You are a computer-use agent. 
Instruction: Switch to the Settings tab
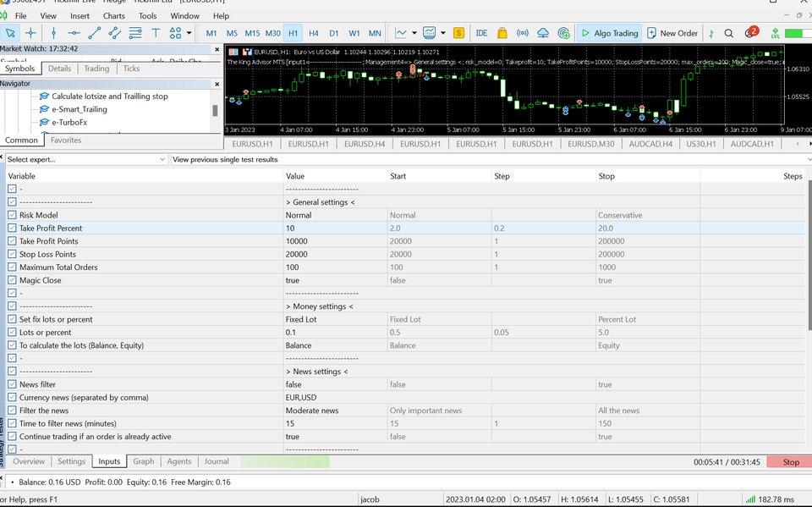[x=71, y=461]
